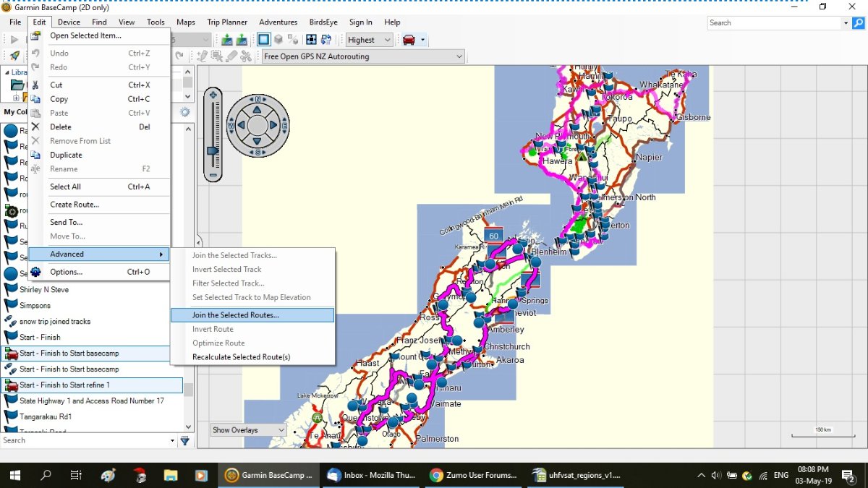Open the Maps menu
This screenshot has width=868, height=488.
pos(186,22)
